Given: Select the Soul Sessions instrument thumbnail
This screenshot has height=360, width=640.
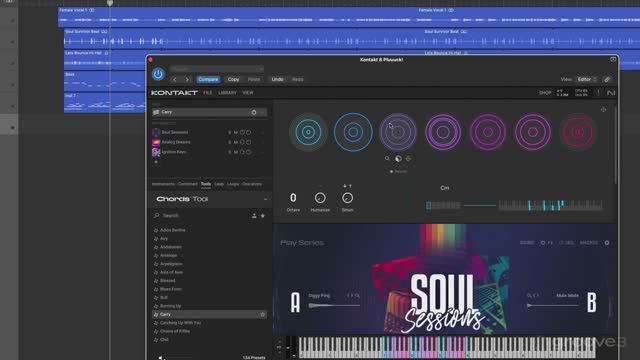Looking at the screenshot, I should coord(156,132).
